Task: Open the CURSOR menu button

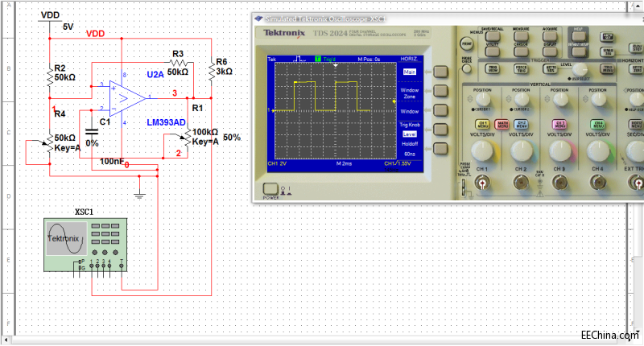Action: click(x=521, y=51)
